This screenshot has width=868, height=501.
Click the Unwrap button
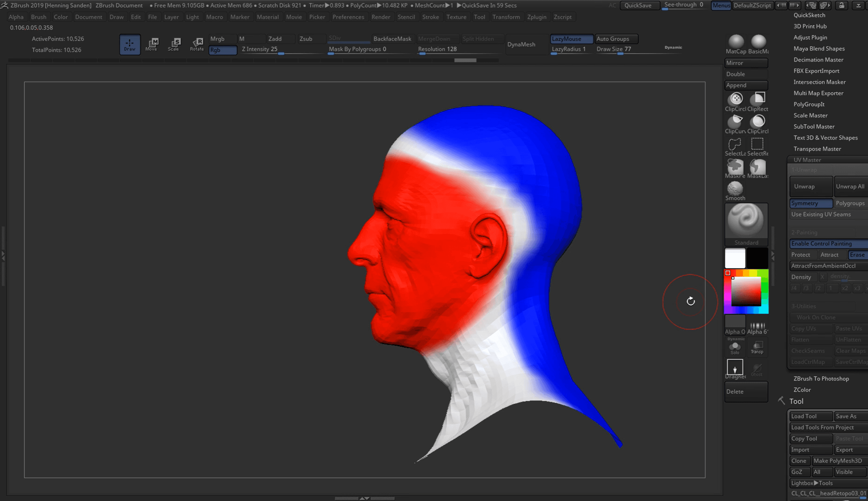click(x=811, y=186)
